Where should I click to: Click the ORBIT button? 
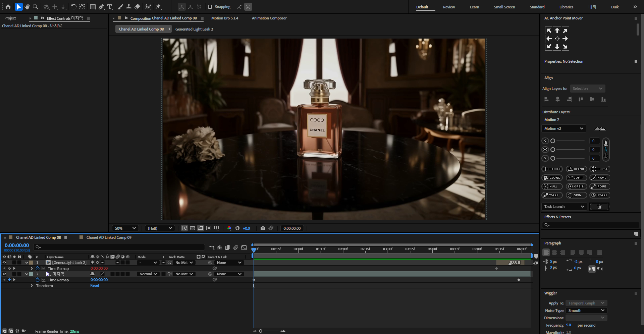[x=576, y=186]
